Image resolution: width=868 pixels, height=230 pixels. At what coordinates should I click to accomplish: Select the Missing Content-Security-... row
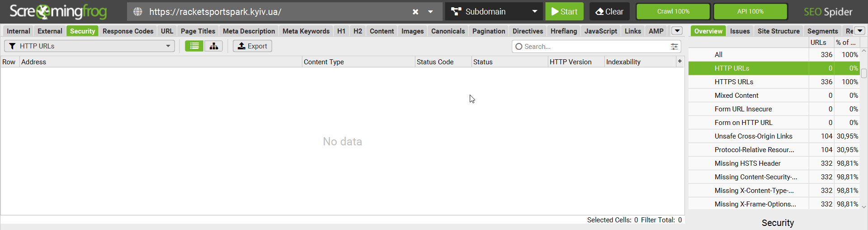pyautogui.click(x=774, y=177)
